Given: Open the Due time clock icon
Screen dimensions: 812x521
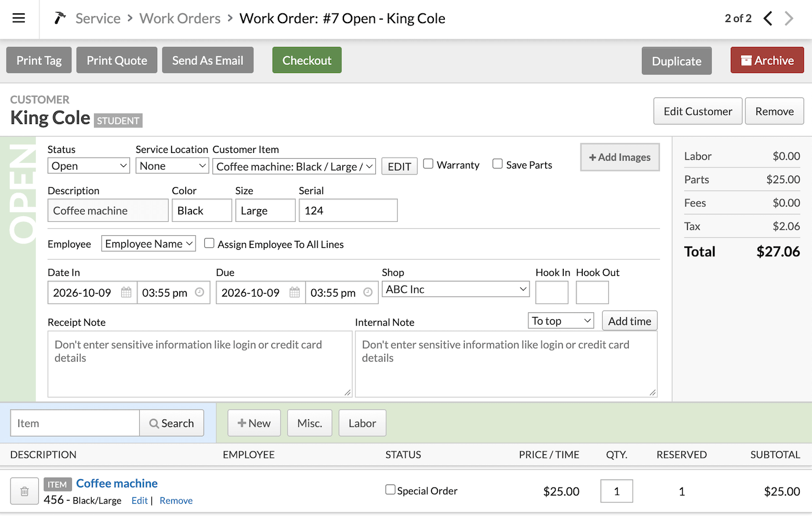Looking at the screenshot, I should tap(368, 293).
